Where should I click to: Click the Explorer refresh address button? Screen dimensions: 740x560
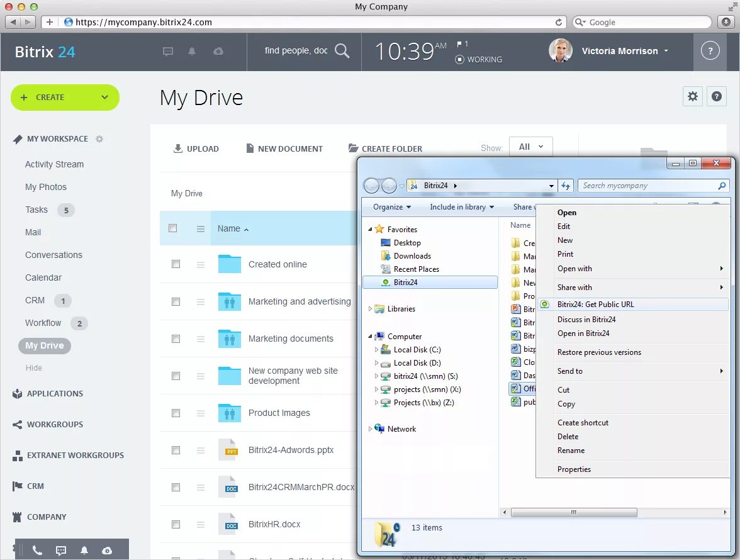tap(565, 186)
